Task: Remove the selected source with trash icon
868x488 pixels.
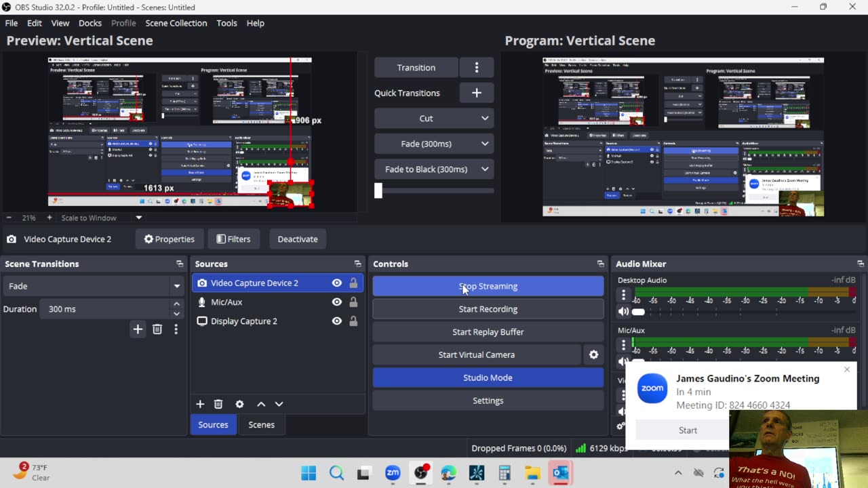Action: [218, 404]
